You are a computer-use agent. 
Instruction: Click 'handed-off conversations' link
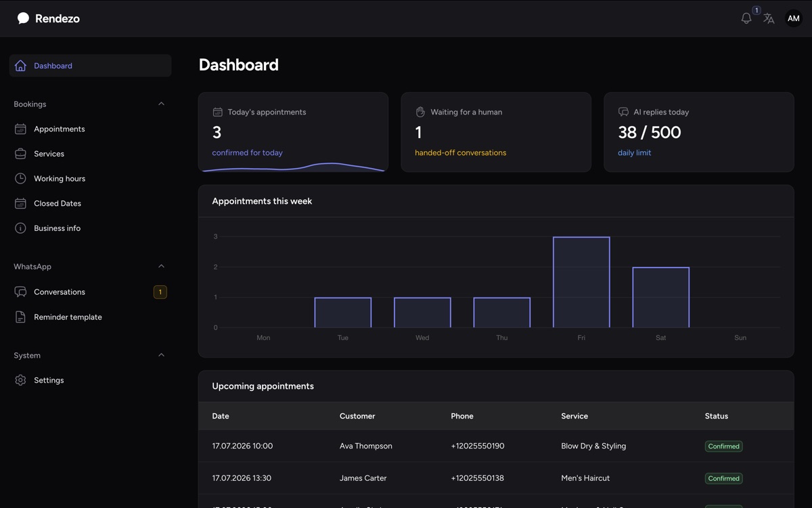tap(460, 152)
